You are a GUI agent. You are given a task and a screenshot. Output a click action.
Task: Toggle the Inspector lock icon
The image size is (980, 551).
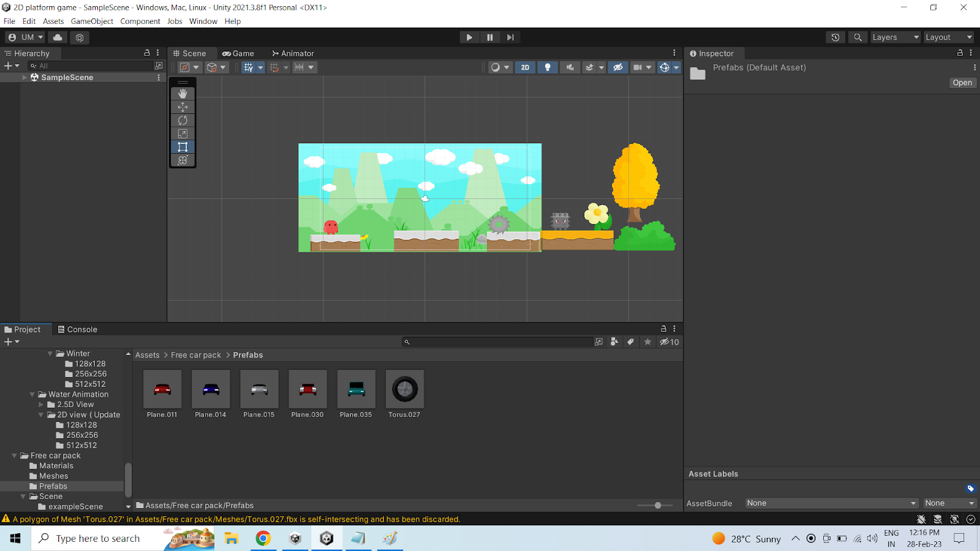tap(960, 53)
